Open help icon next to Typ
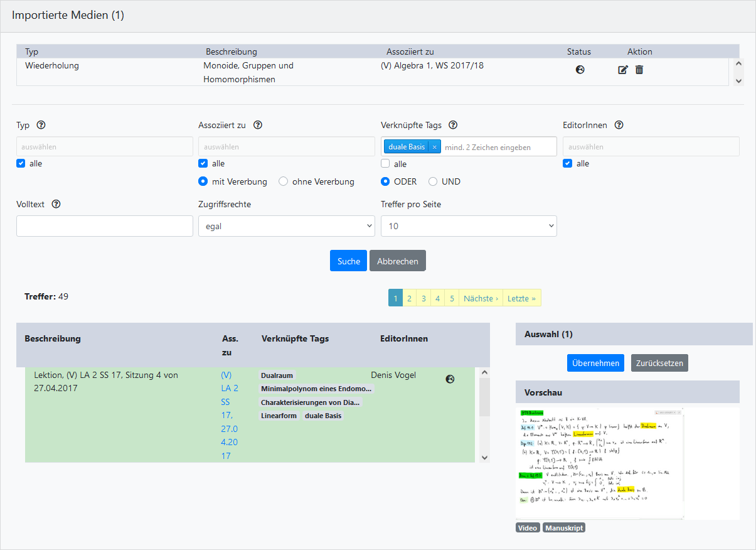 tap(41, 125)
